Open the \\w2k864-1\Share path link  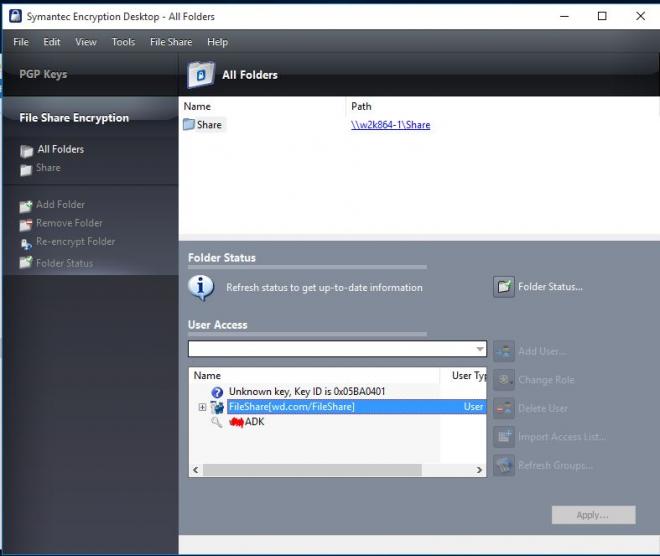click(391, 125)
